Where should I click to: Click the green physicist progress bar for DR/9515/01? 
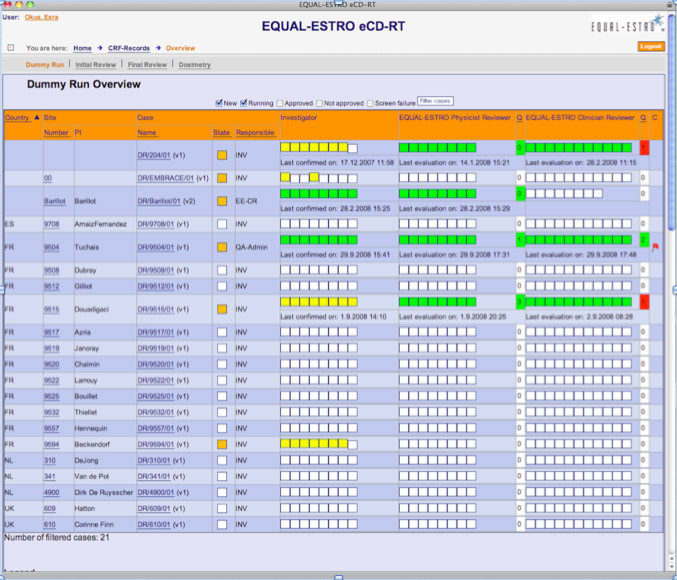pyautogui.click(x=437, y=302)
